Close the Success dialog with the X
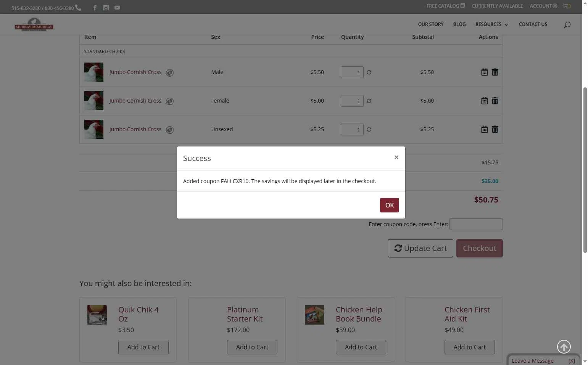The width and height of the screenshot is (588, 365). 396,158
